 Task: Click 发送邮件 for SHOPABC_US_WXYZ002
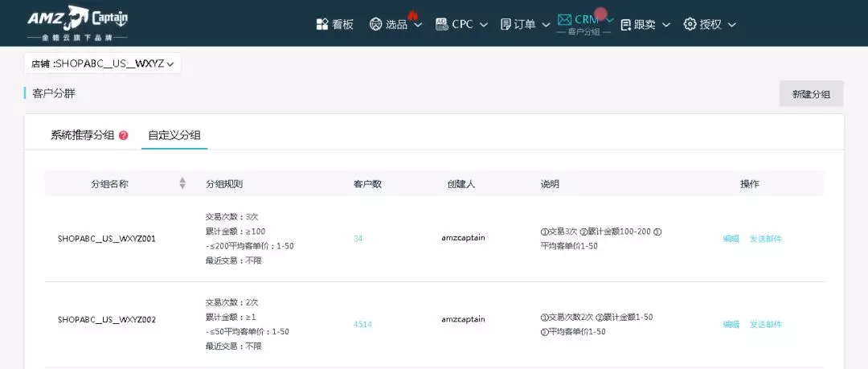[x=766, y=325]
